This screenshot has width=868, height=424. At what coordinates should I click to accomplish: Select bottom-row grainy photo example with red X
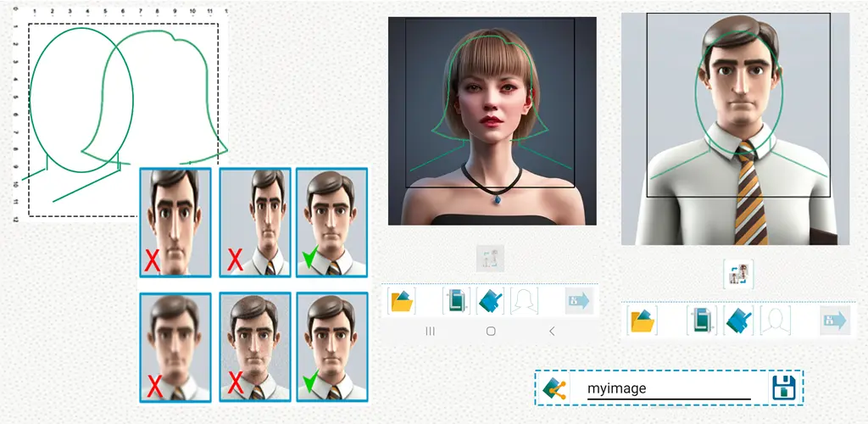255,347
